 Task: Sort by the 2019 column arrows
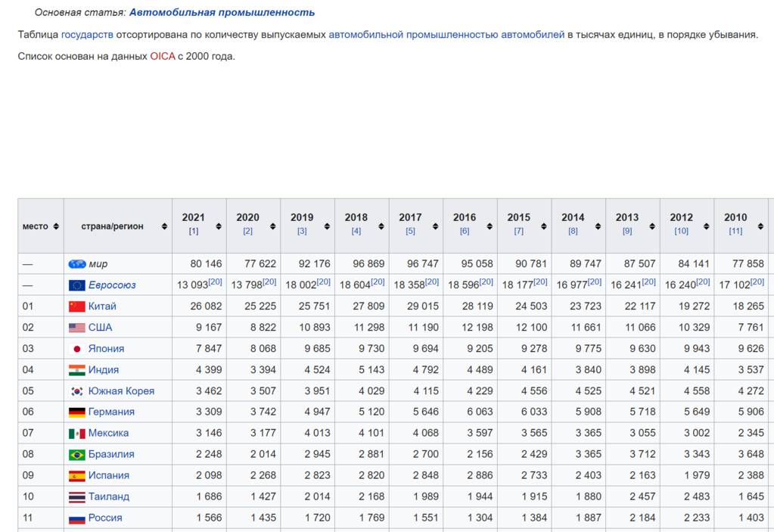[x=327, y=226]
